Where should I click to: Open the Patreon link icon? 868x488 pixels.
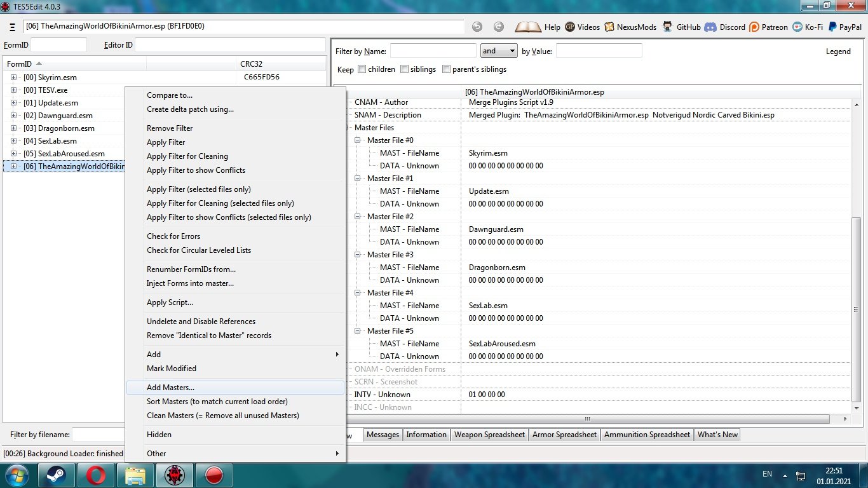(x=754, y=27)
